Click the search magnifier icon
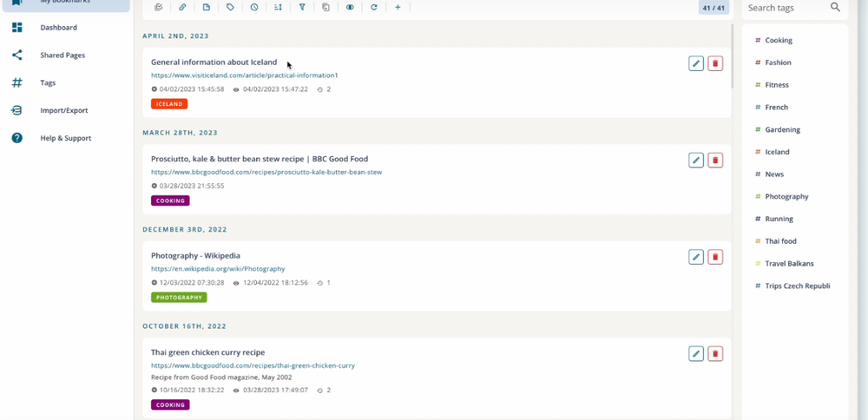This screenshot has height=420, width=868. [x=835, y=7]
